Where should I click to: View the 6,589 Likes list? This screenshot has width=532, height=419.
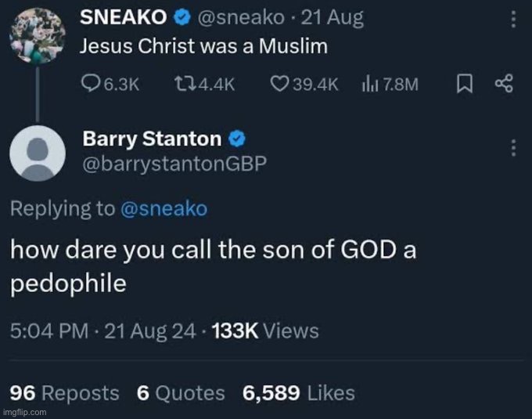tap(299, 392)
